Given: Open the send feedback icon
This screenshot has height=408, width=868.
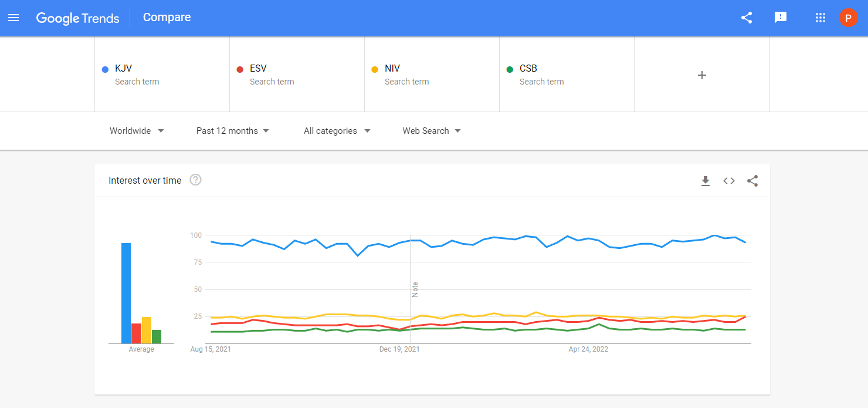Looking at the screenshot, I should point(781,18).
